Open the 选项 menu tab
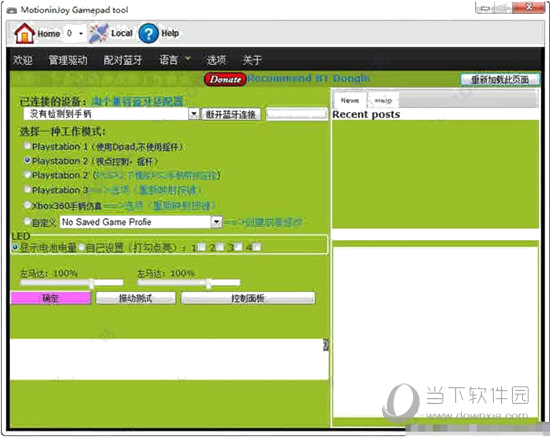The image size is (550, 439). pos(216,60)
